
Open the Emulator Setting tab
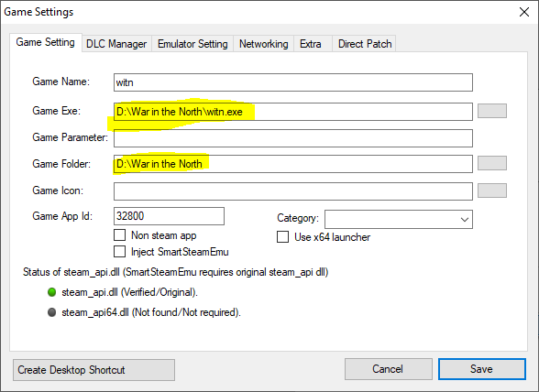(x=192, y=44)
